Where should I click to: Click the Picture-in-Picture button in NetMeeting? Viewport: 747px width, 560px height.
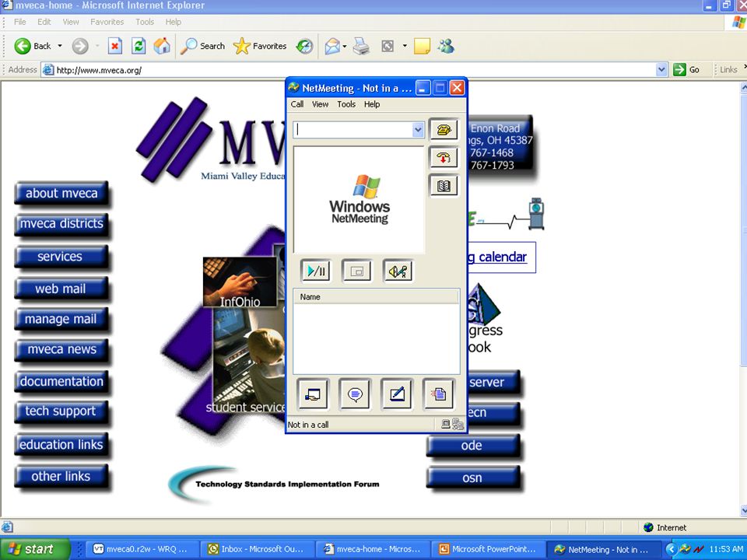(357, 271)
